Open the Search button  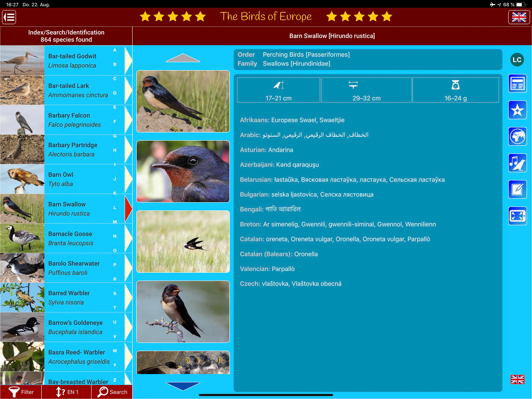click(112, 392)
